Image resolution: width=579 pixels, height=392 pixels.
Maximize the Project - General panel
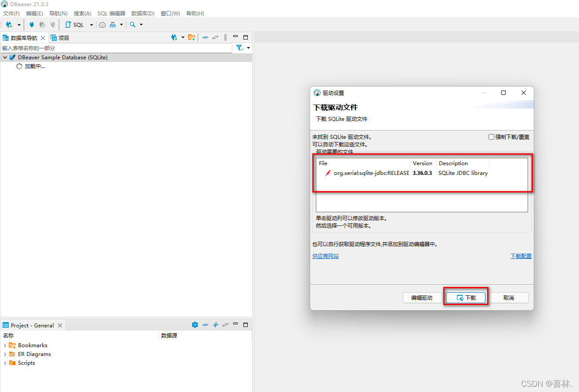tap(246, 325)
